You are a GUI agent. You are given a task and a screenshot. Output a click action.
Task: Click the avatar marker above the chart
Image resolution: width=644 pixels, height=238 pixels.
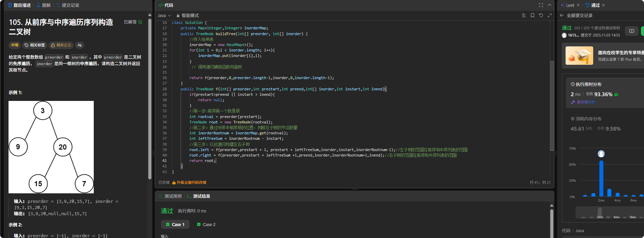point(601,154)
